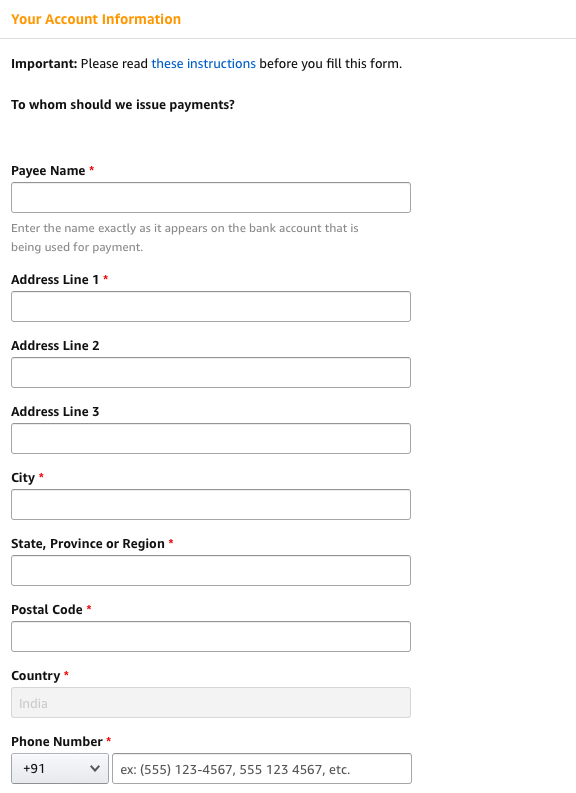Click the City text field
The image size is (576, 793).
pyautogui.click(x=211, y=504)
